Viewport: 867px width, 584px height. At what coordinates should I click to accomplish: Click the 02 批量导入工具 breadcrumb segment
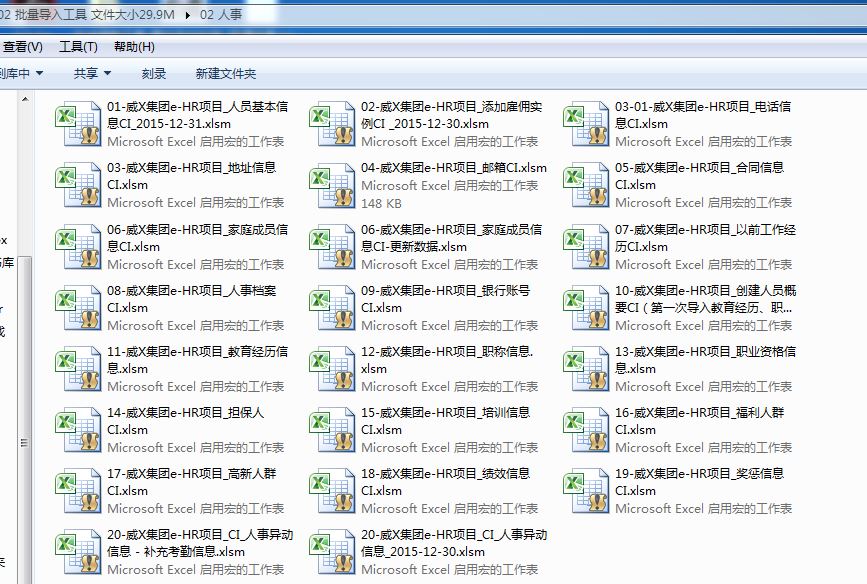[x=87, y=15]
